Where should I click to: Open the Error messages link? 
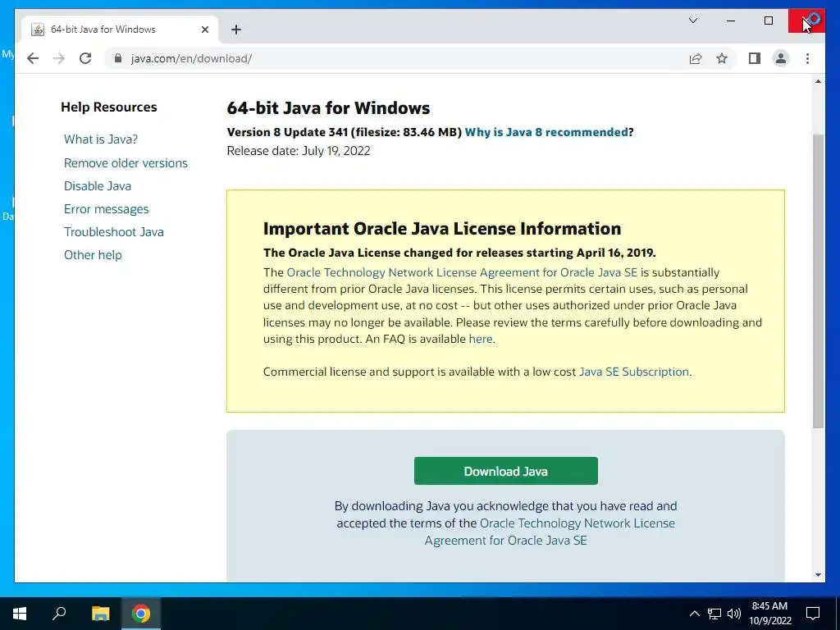[x=106, y=209]
